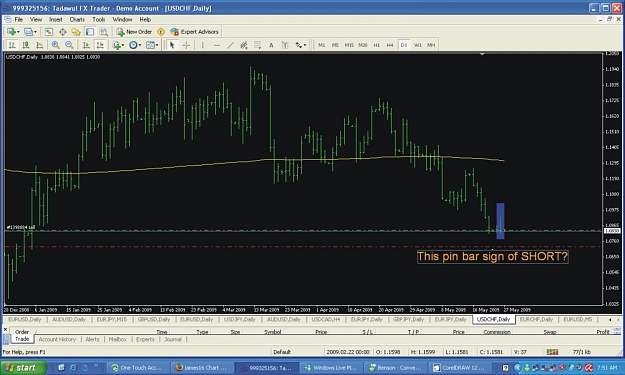This screenshot has height=375, width=625.
Task: Switch timeframe to M1
Action: point(322,45)
